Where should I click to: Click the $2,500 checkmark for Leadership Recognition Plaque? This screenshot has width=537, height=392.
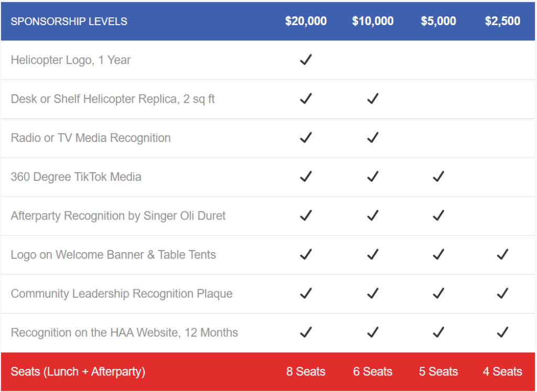coord(502,293)
